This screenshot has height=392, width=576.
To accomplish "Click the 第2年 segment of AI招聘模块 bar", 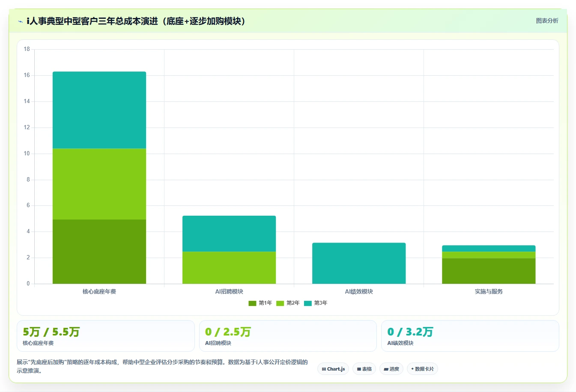I will [229, 267].
